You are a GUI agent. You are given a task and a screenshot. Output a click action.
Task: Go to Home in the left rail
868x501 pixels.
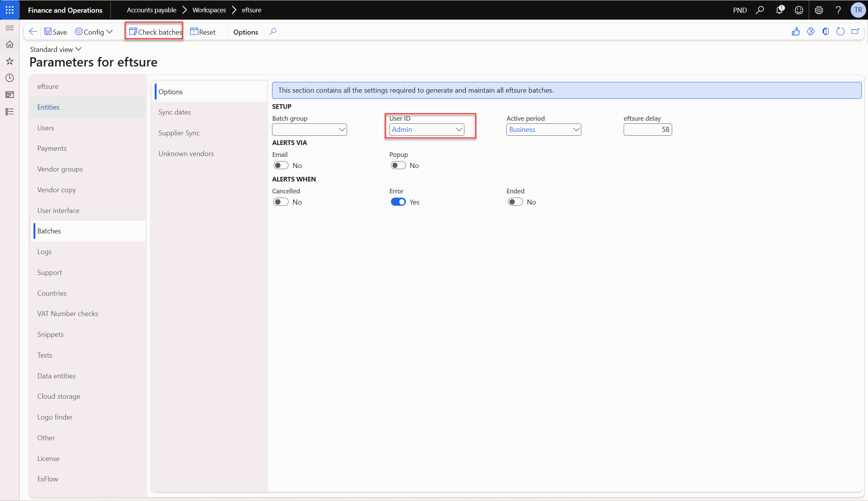pyautogui.click(x=10, y=45)
